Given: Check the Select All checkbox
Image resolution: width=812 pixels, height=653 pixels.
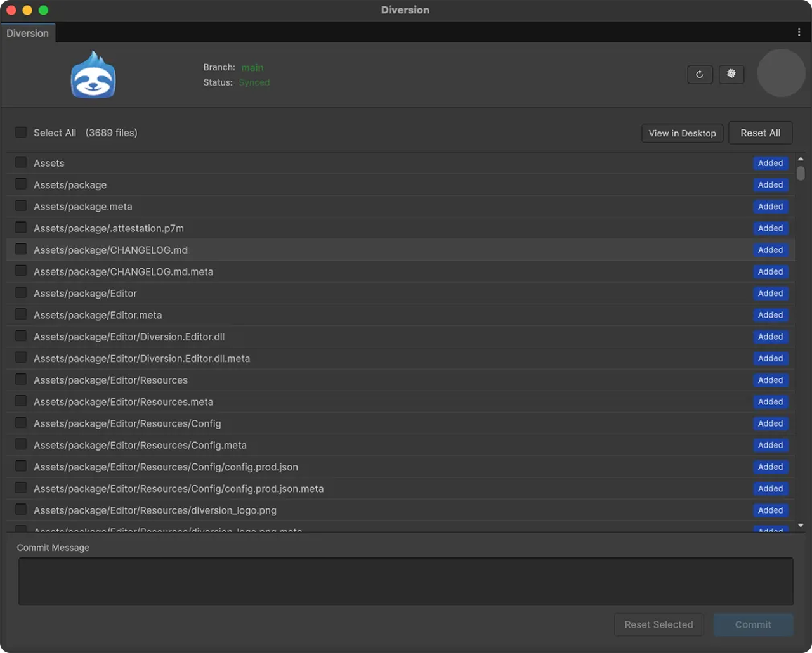Looking at the screenshot, I should click(21, 132).
